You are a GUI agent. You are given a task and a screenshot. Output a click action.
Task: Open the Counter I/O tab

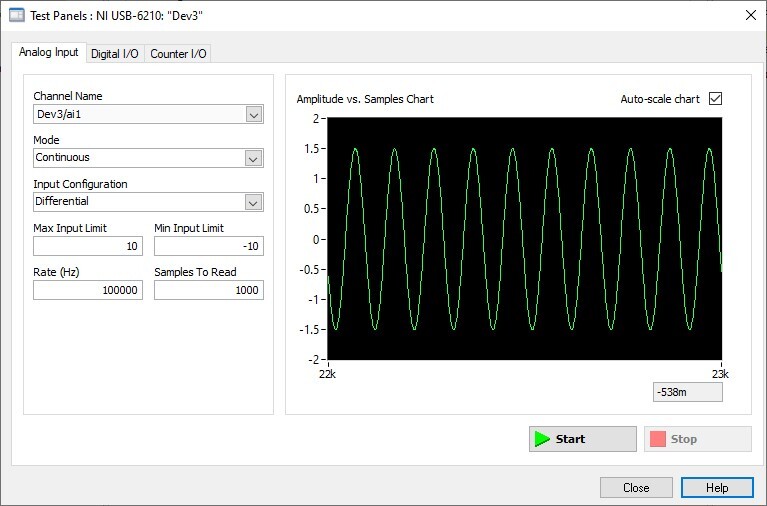[178, 54]
